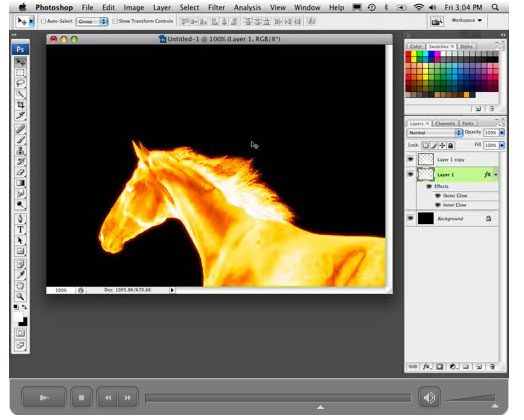Enable the Auto-Select checkbox

click(43, 21)
